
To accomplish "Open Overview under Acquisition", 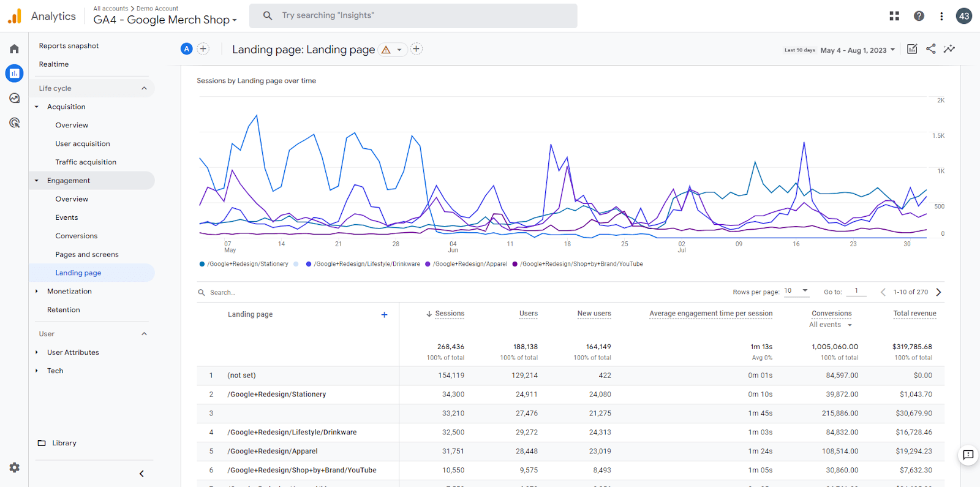I will click(72, 126).
